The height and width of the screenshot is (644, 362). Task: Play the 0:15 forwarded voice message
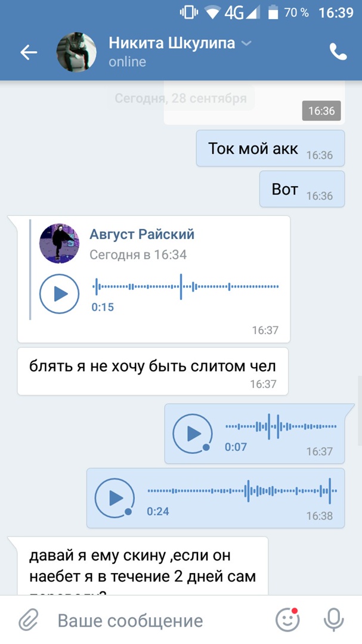(59, 293)
